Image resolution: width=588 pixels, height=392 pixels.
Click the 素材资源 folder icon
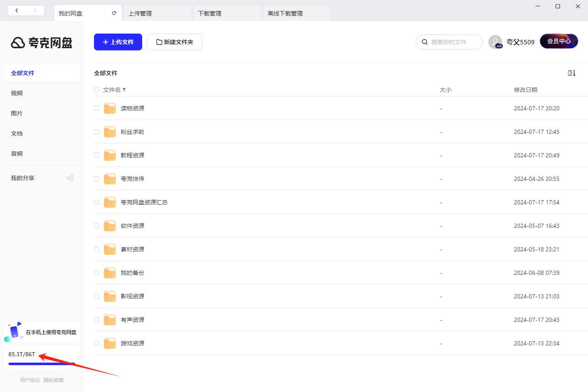click(110, 249)
